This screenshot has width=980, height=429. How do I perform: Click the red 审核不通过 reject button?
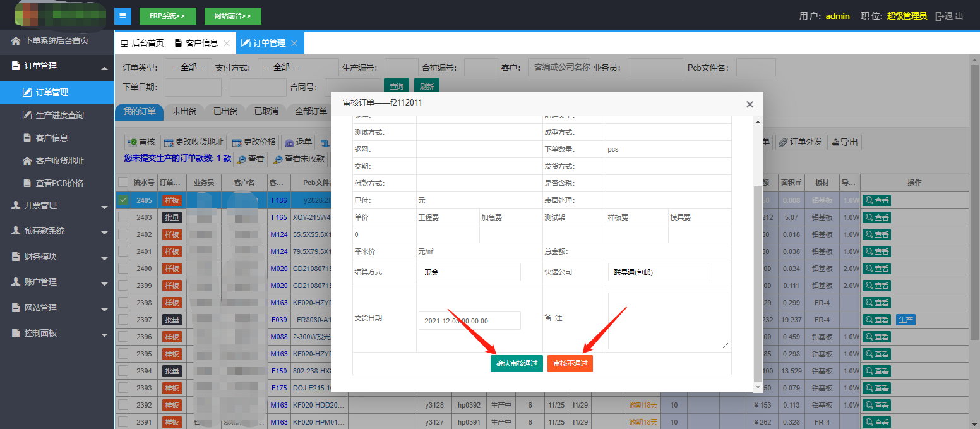click(570, 364)
